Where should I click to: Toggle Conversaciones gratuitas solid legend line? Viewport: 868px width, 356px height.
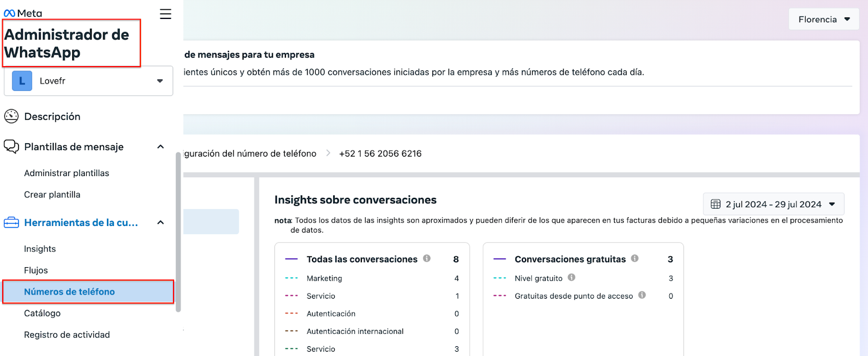500,259
